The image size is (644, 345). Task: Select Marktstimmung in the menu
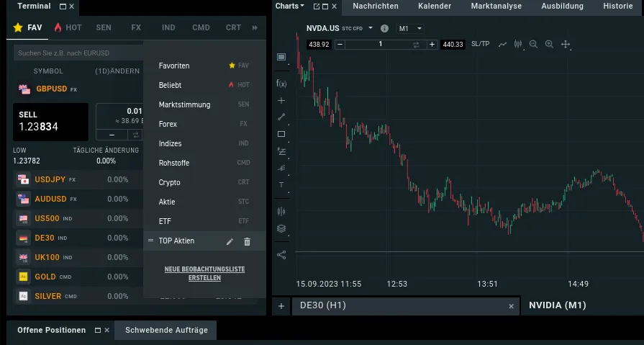[204, 104]
